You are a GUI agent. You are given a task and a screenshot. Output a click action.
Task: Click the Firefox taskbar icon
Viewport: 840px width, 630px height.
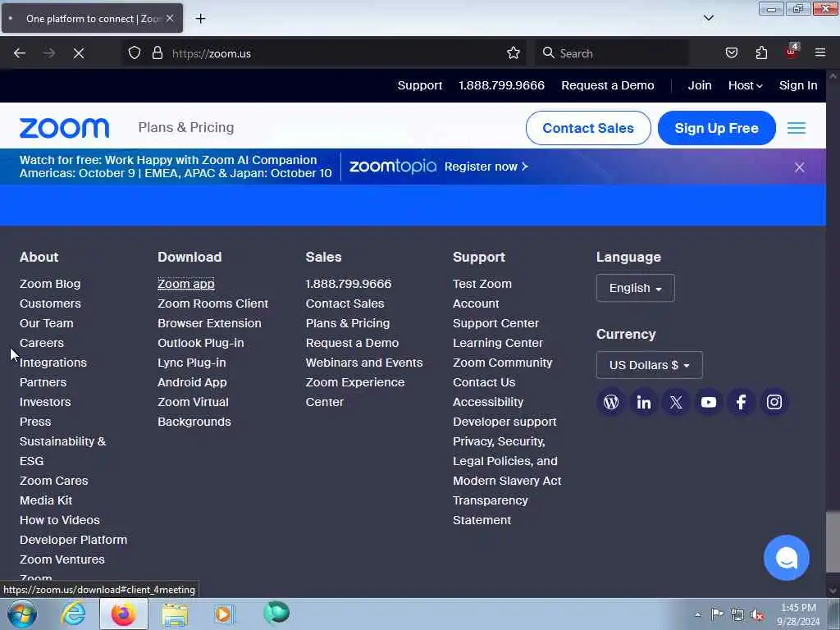(123, 614)
